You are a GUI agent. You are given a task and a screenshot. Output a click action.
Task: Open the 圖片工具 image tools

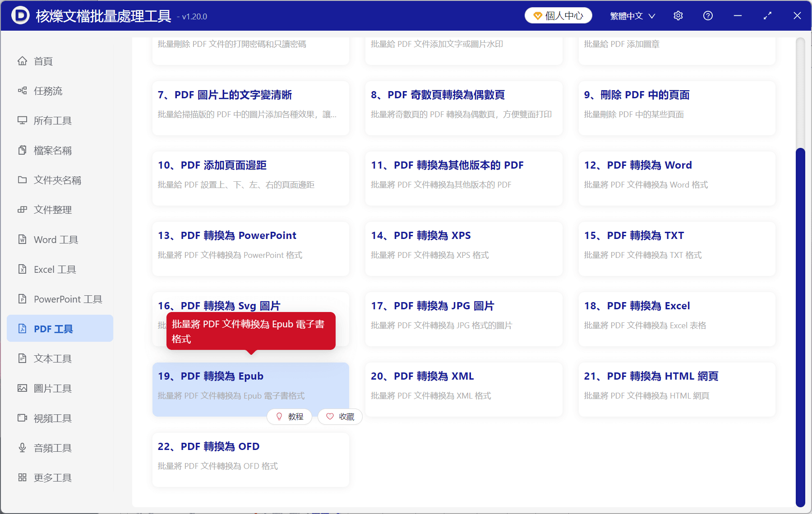[53, 388]
